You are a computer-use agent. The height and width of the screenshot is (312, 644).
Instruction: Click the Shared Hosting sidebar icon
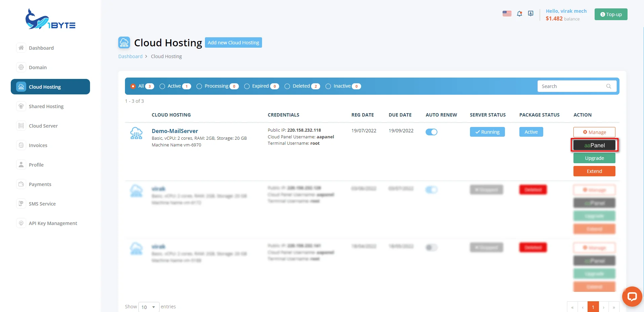click(21, 106)
